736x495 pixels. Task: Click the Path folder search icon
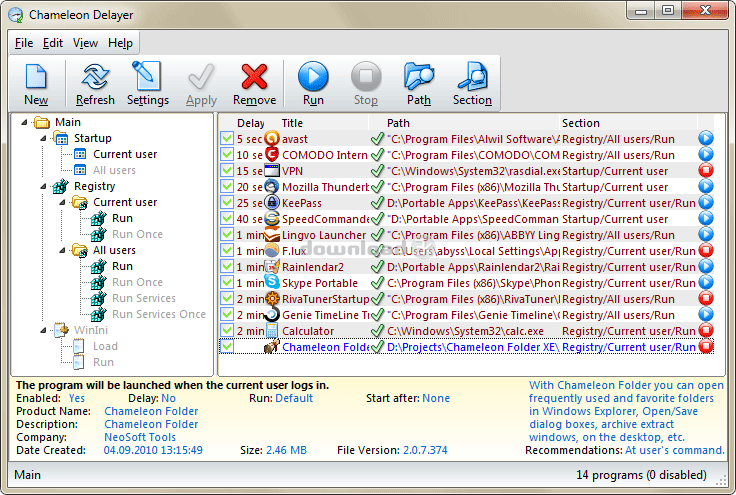(419, 76)
